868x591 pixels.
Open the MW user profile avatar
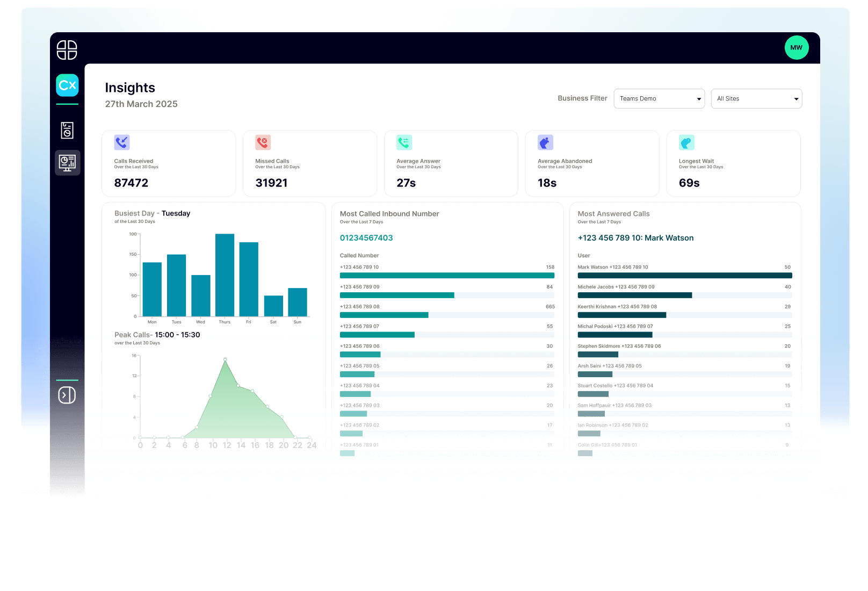tap(796, 48)
